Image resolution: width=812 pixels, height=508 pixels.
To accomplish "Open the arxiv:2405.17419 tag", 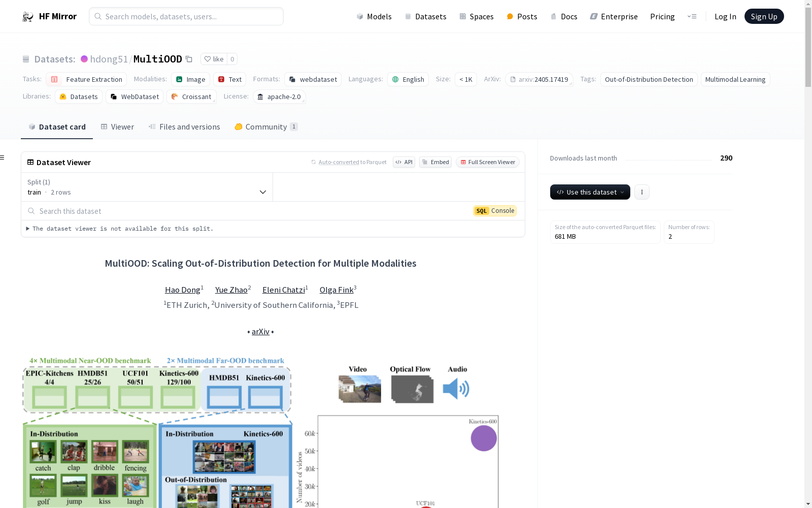I will 539,79.
